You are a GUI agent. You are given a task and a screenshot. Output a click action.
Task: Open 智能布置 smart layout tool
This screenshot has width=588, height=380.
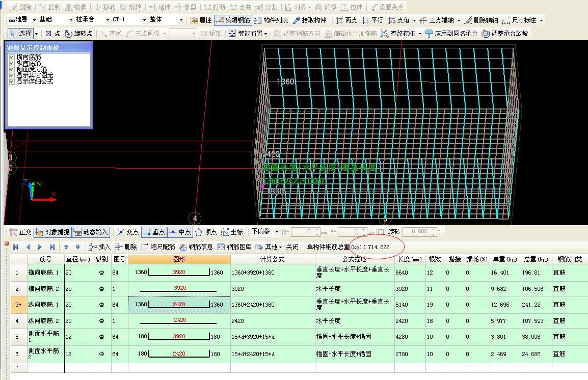tap(247, 34)
